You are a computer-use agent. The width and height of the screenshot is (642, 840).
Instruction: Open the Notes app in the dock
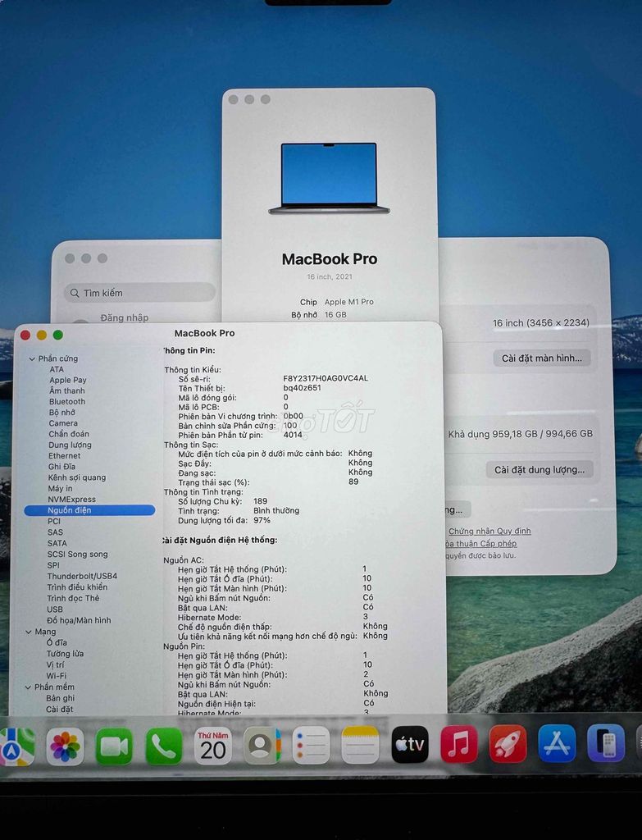coord(360,745)
